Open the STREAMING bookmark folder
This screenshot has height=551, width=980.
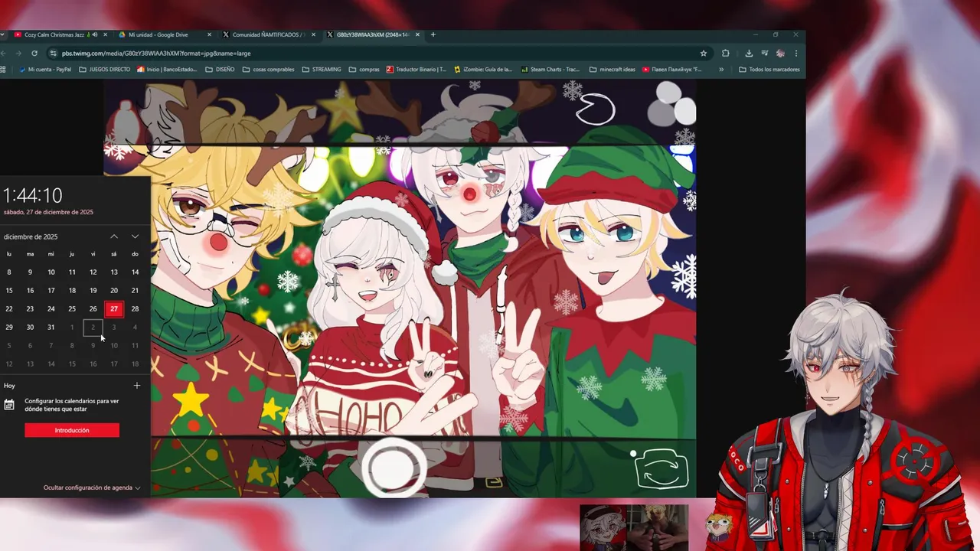coord(322,70)
